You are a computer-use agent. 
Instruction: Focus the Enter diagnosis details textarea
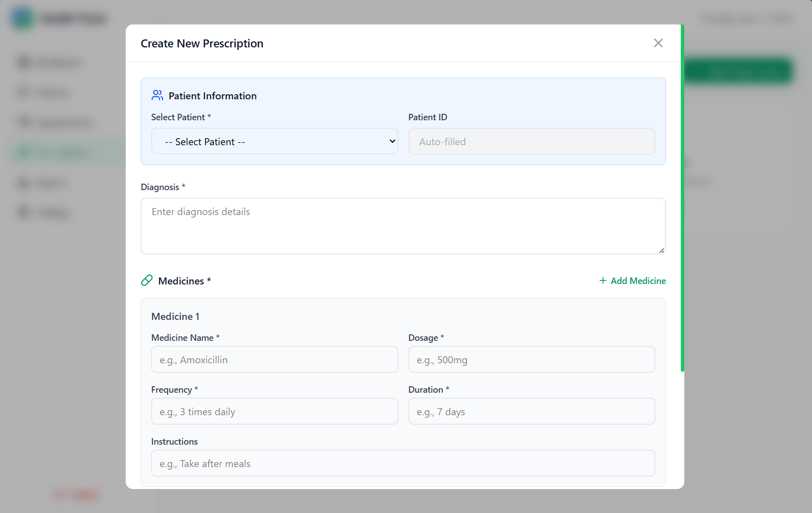403,226
